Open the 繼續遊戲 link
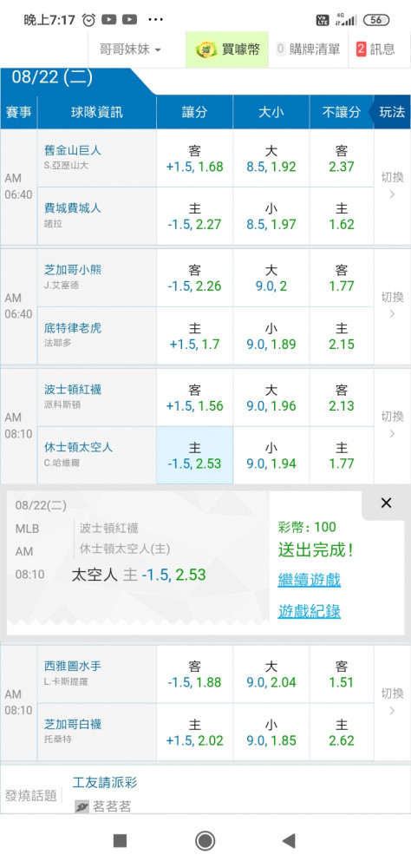 (x=310, y=580)
